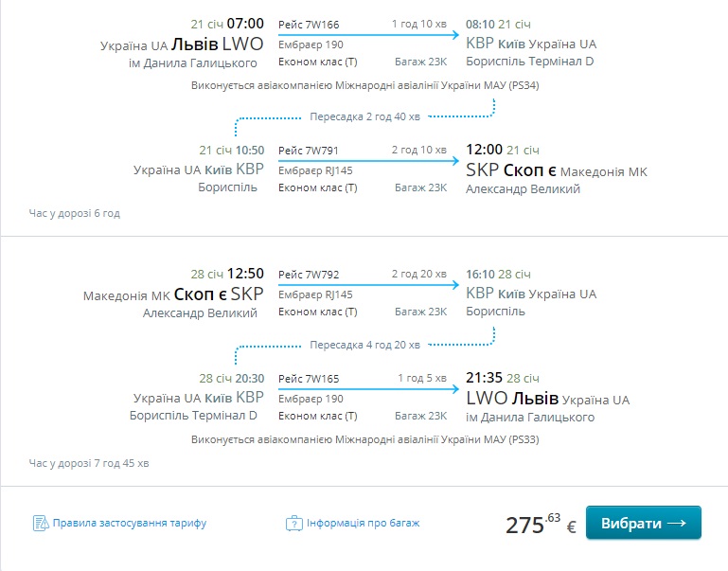Click the Час у дорозі 6 год text
The width and height of the screenshot is (728, 571).
[75, 213]
